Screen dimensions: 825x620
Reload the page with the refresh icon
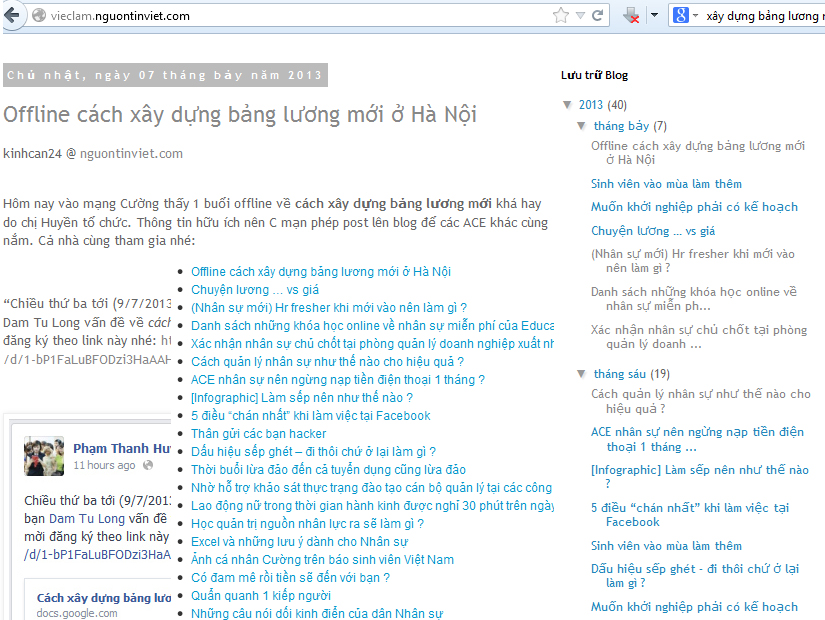point(598,16)
